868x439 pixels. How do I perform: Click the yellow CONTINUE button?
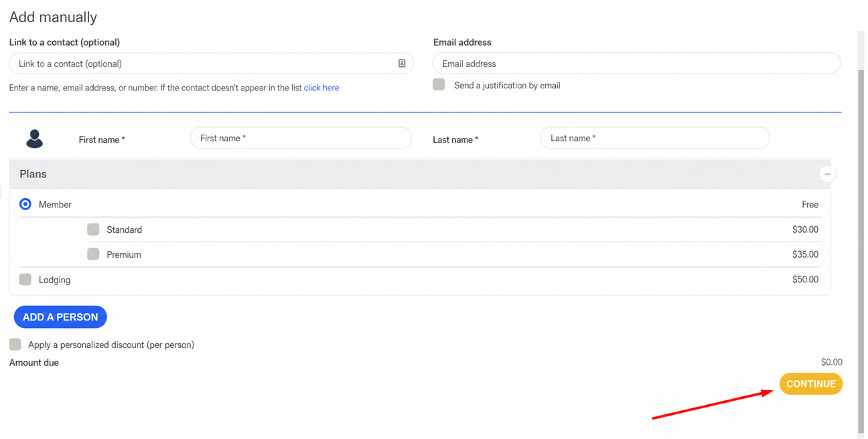coord(810,384)
